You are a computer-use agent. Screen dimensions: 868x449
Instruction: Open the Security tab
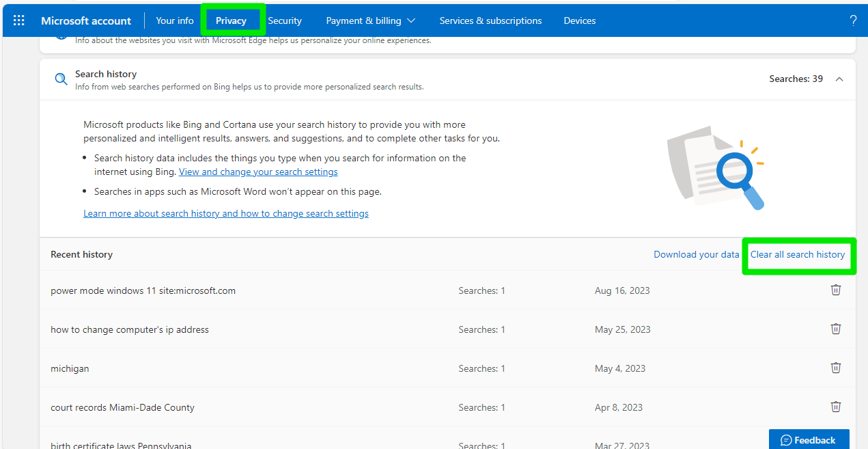click(285, 21)
